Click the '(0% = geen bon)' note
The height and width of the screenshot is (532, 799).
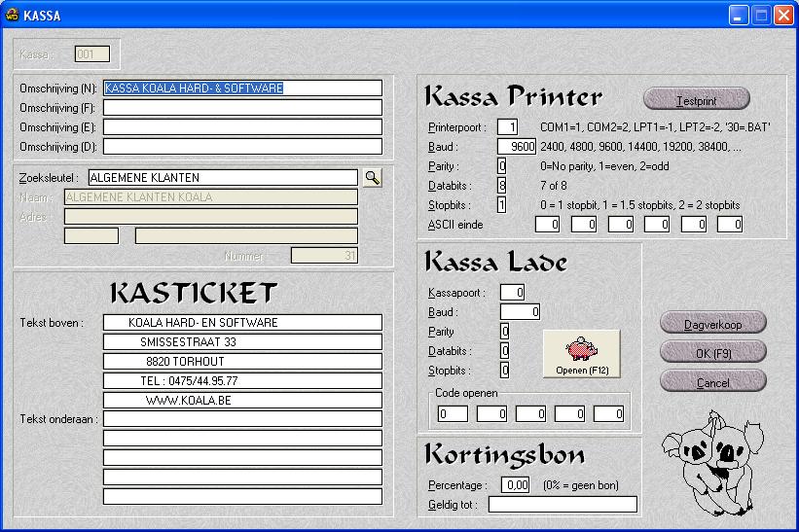click(x=581, y=485)
